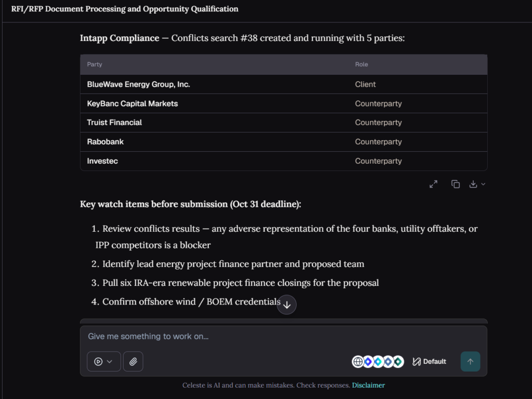Click item Pull six IRA-era renewable closings

pos(235,283)
